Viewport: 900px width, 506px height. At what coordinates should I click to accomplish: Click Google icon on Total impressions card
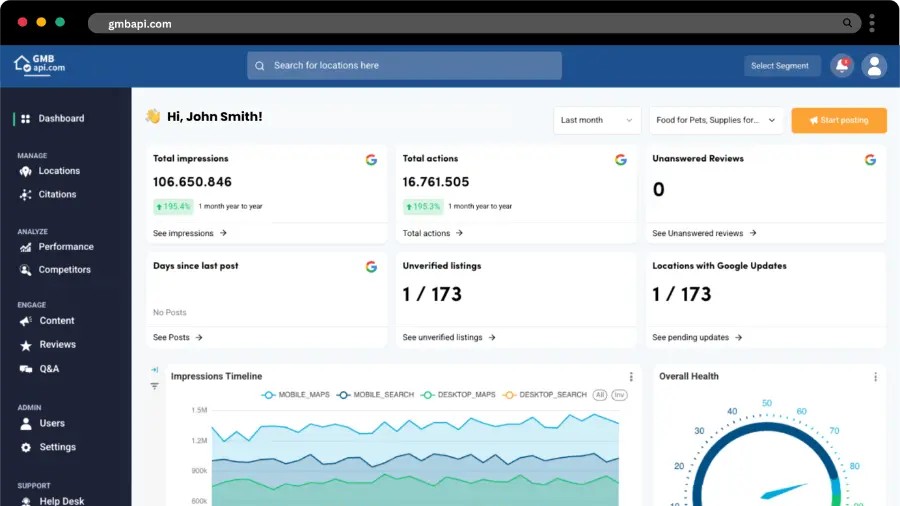pyautogui.click(x=371, y=160)
